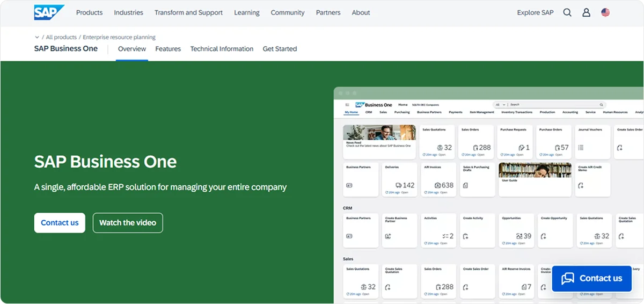This screenshot has height=304, width=644.
Task: Click the add icon on the Create Activity tile
Action: tap(465, 236)
